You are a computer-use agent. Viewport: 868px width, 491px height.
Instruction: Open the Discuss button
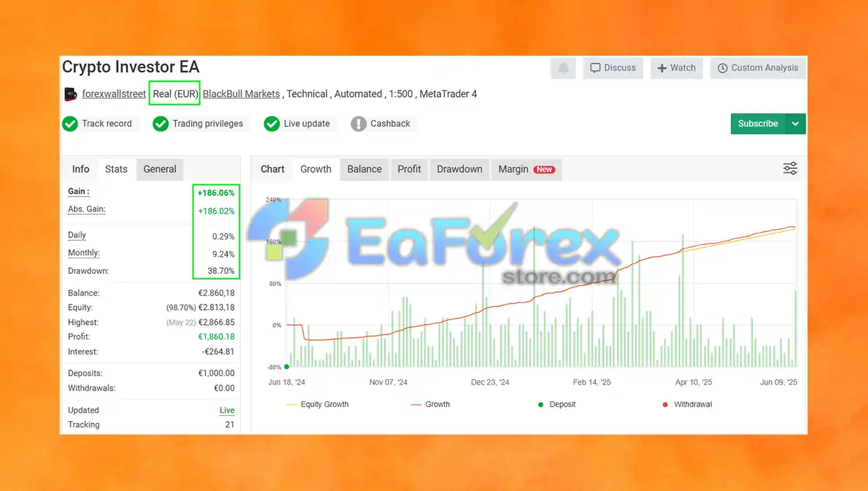(613, 68)
